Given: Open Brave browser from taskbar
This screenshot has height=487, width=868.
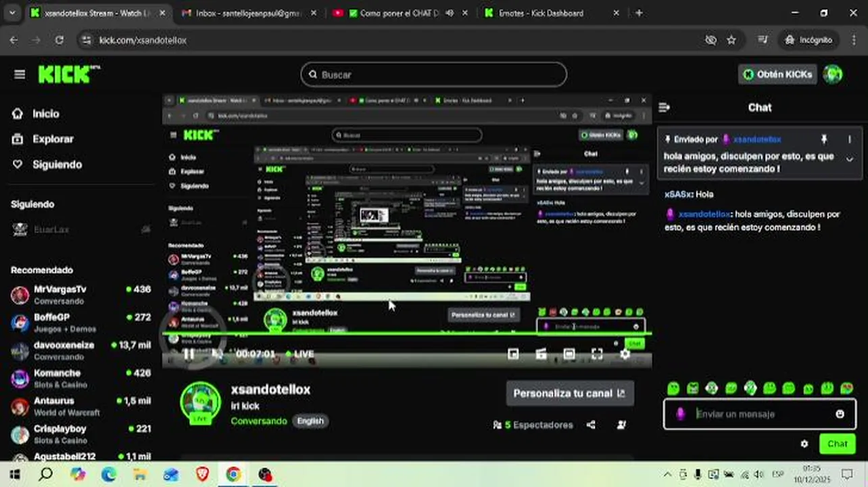Looking at the screenshot, I should click(x=202, y=474).
